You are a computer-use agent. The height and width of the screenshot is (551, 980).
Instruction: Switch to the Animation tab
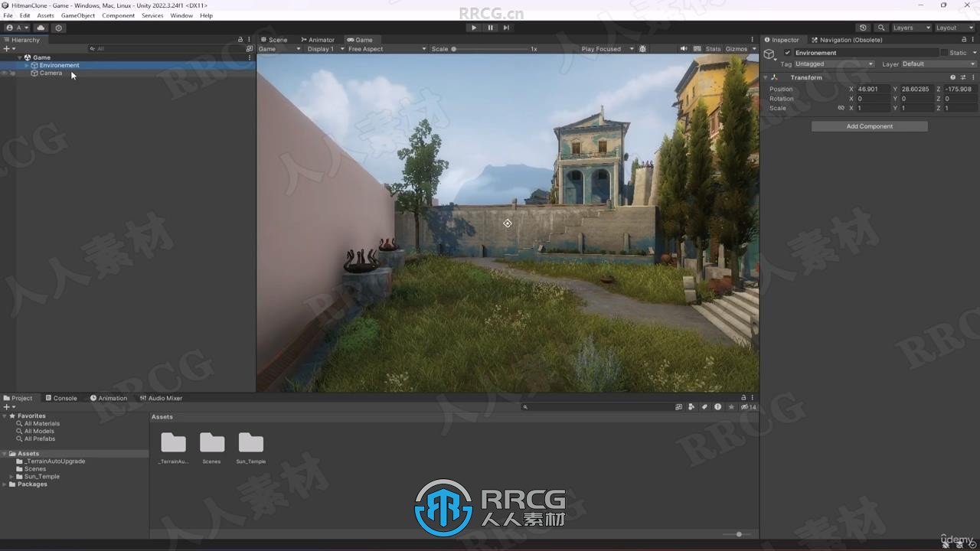click(x=109, y=398)
